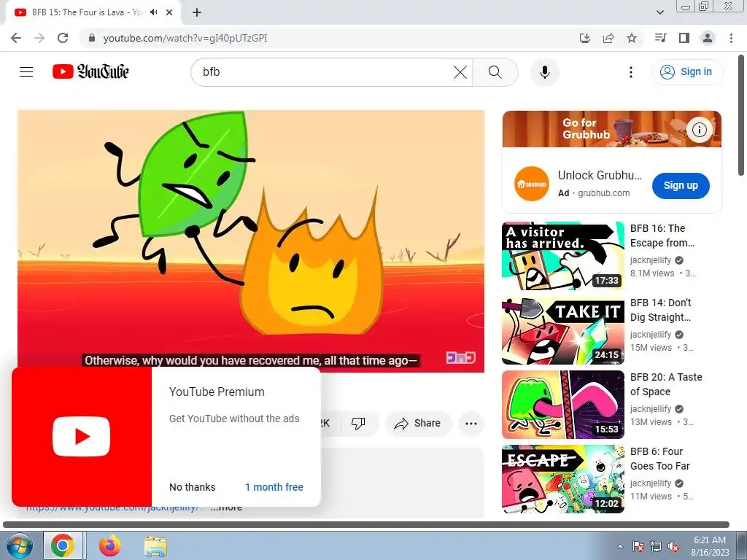Open File Explorer from taskbar
Screen dimensions: 747x560
click(x=156, y=546)
